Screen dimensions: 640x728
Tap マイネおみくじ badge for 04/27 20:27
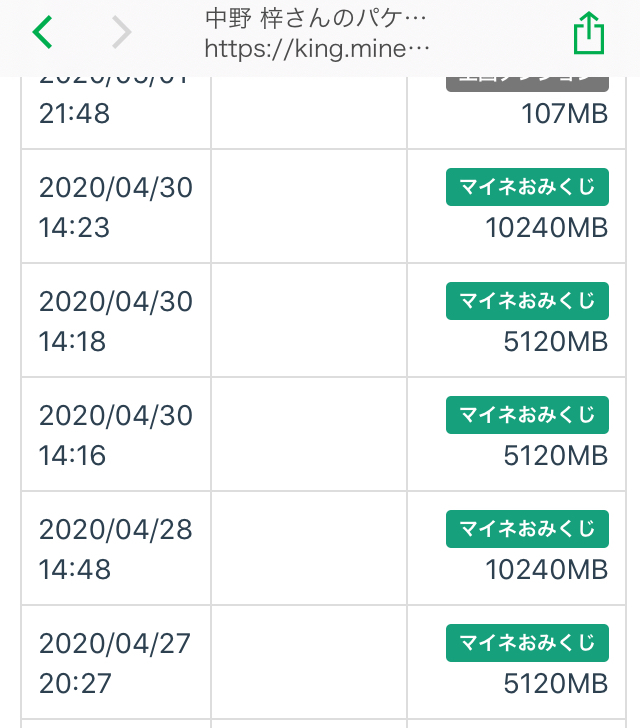527,643
